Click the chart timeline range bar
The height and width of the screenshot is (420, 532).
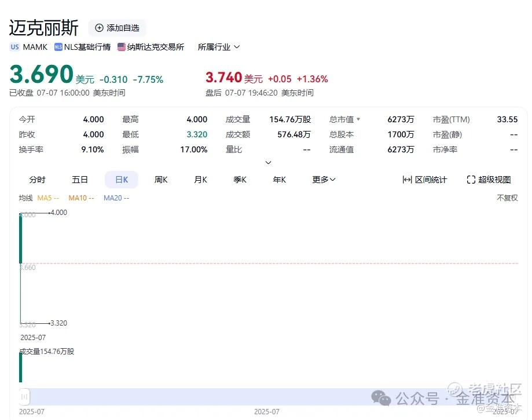click(x=270, y=397)
